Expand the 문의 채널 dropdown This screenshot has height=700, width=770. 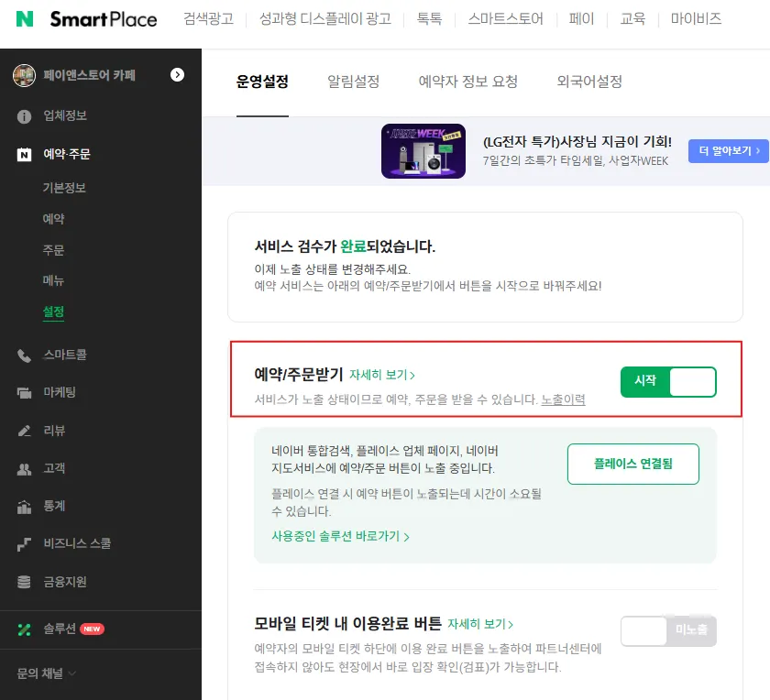[x=46, y=673]
